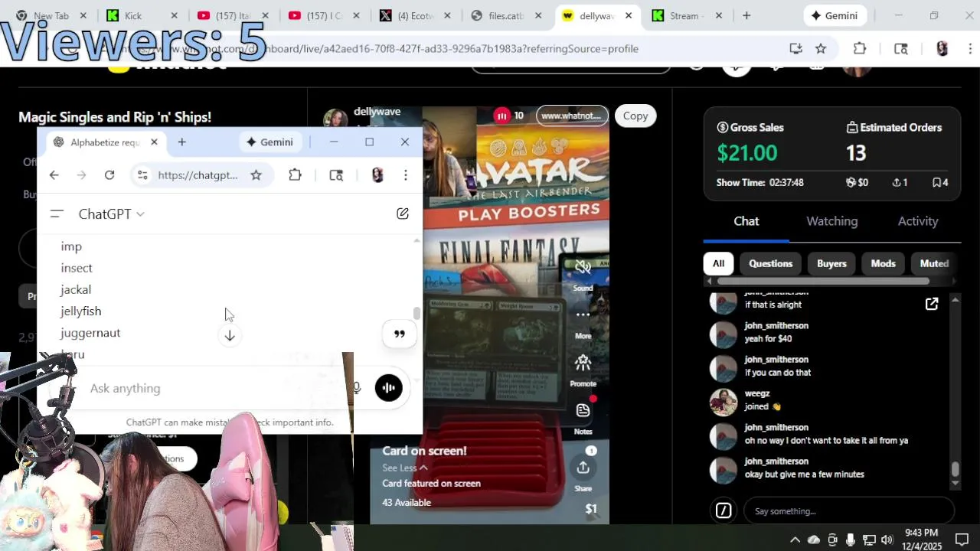Click the ChatGPT window address bar URL
980x551 pixels.
[x=198, y=175]
